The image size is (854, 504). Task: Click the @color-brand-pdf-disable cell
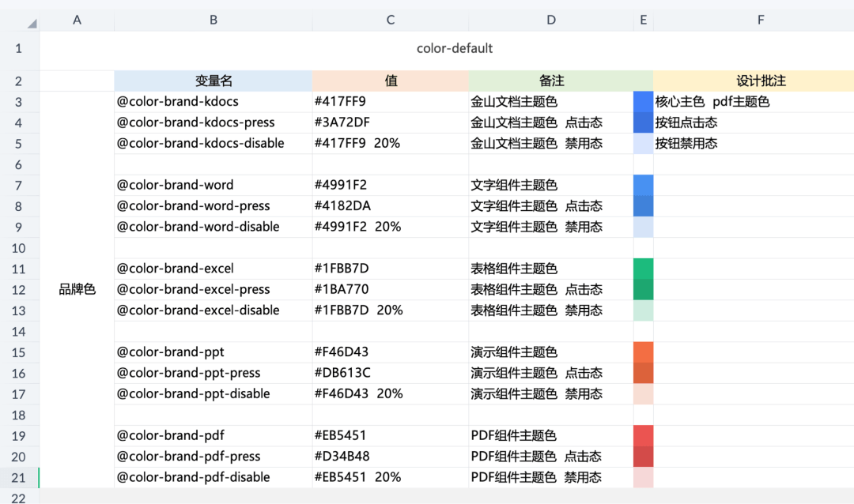[x=213, y=477]
